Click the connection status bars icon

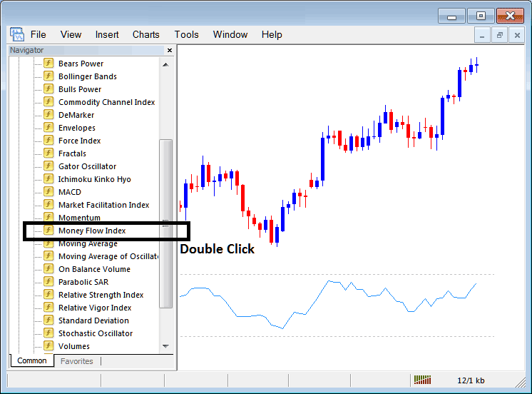click(x=422, y=380)
